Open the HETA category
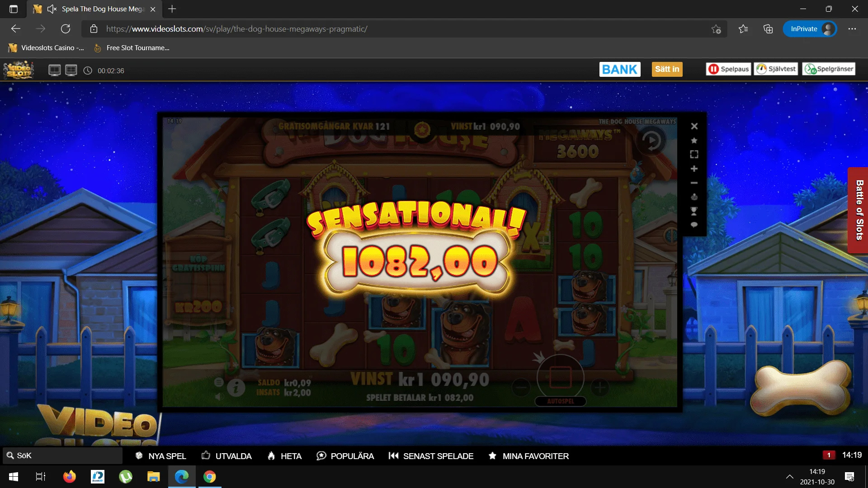 (284, 456)
